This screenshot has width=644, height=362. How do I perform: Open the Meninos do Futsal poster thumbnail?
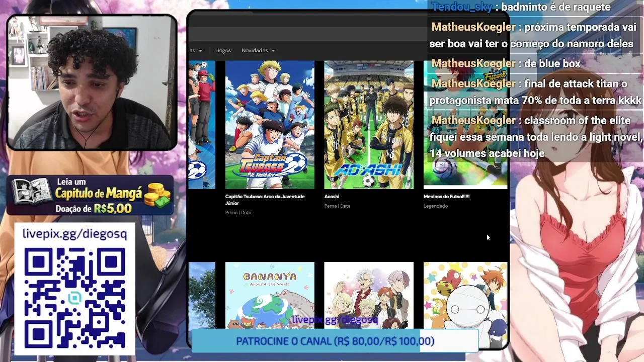465,125
